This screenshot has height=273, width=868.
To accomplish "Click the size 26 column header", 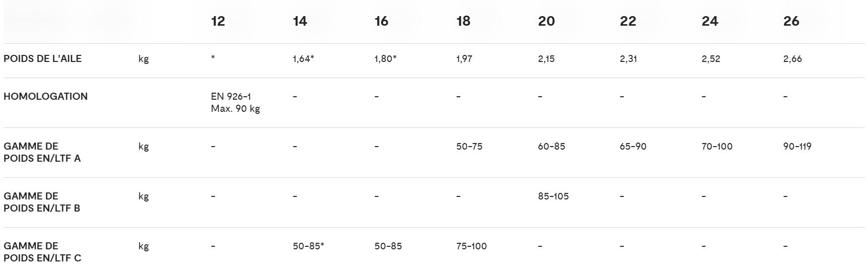I will pyautogui.click(x=791, y=21).
